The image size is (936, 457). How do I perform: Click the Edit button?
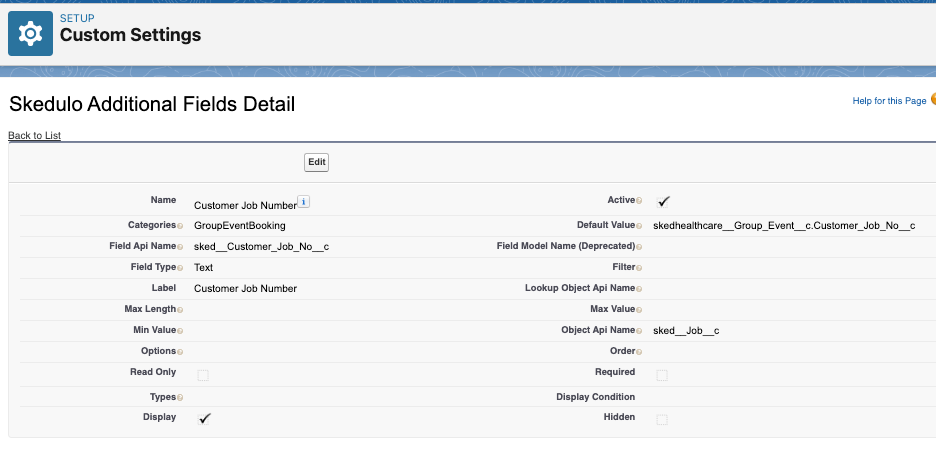coord(316,162)
